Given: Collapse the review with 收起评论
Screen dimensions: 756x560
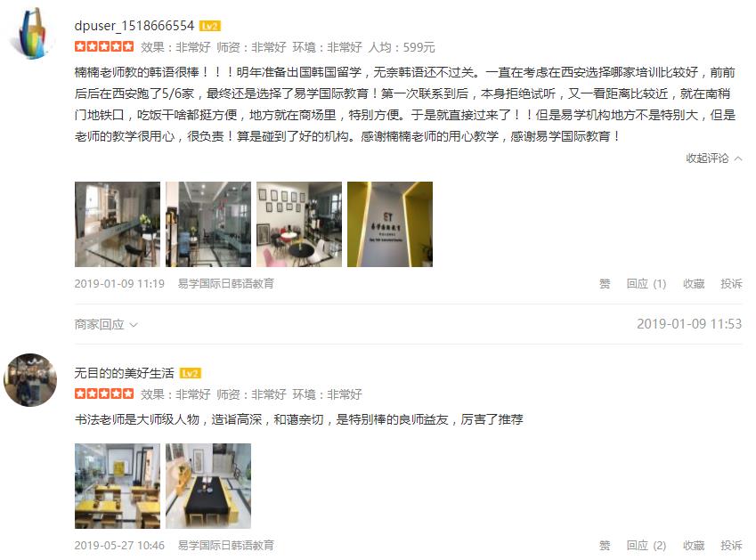Looking at the screenshot, I should click(714, 158).
